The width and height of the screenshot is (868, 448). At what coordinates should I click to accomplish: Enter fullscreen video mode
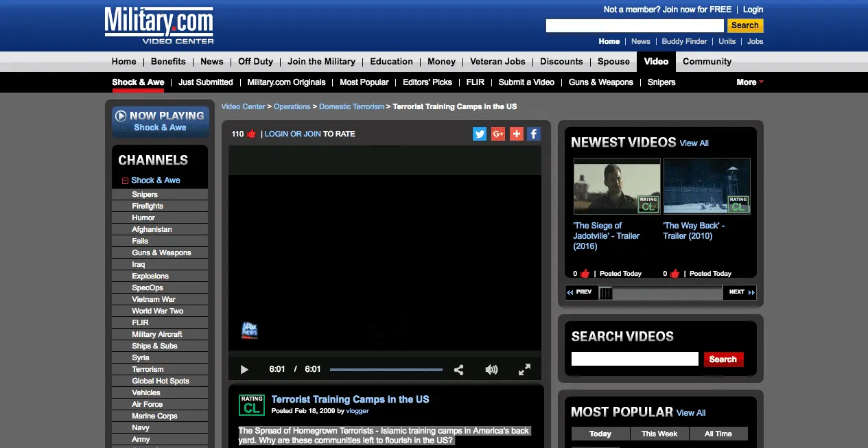point(524,370)
